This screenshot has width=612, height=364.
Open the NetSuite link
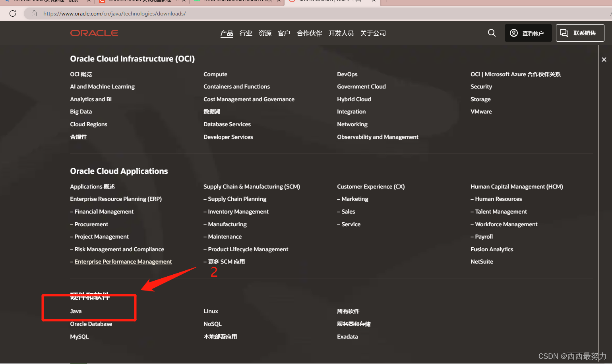482,262
